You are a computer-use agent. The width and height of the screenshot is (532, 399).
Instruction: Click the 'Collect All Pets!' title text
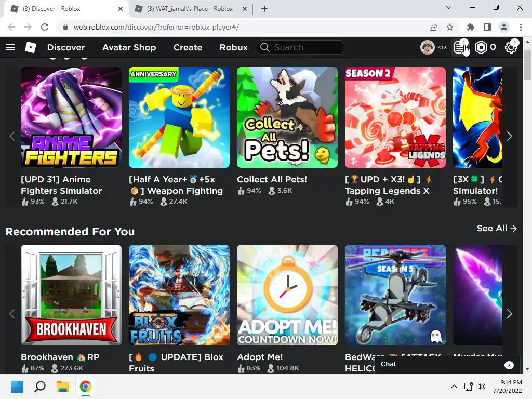point(272,179)
